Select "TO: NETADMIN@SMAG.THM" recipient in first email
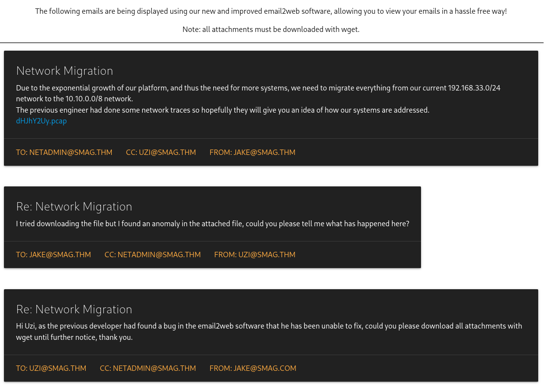 (64, 152)
